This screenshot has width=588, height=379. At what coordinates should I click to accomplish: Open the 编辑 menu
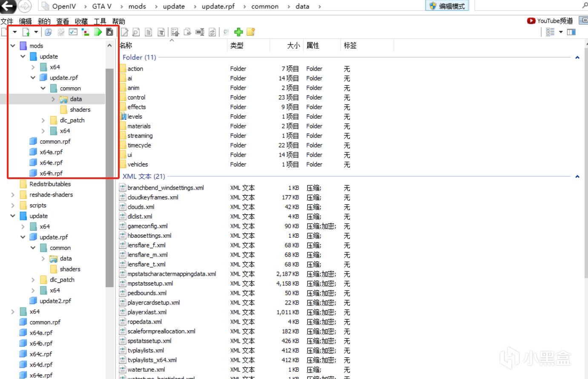25,21
